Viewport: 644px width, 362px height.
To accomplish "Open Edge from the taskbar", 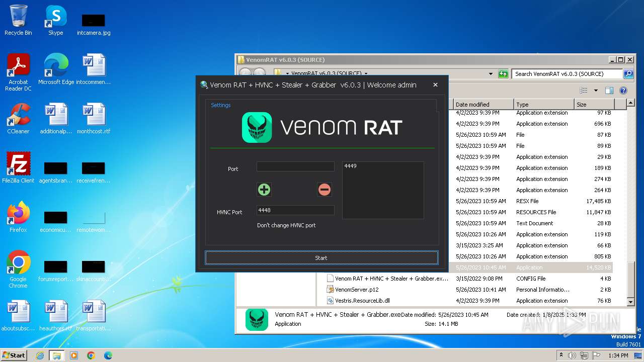I will pos(108,355).
